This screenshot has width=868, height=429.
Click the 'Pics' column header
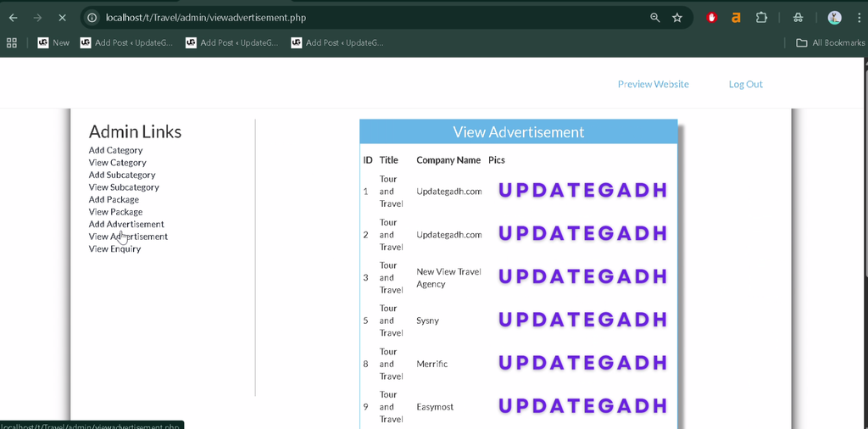pos(497,160)
